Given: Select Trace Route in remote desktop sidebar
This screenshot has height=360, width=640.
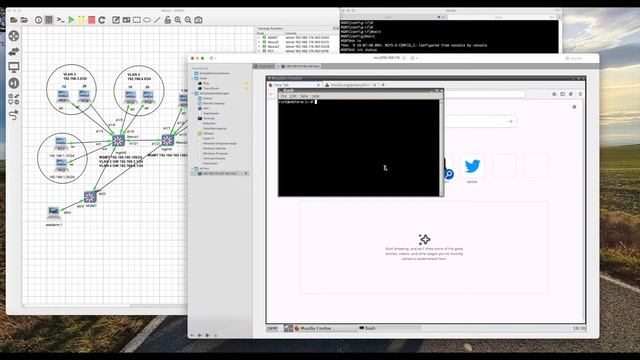Looking at the screenshot, I should (x=211, y=88).
